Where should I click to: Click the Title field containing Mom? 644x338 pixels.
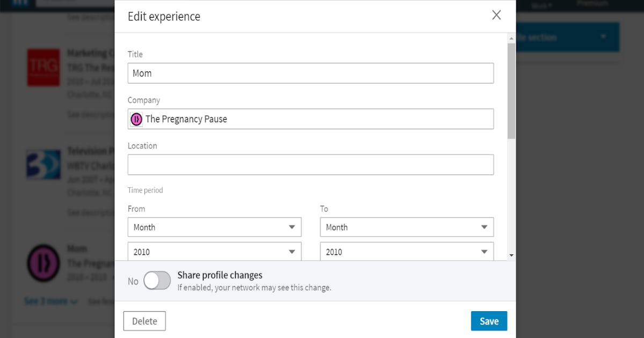pyautogui.click(x=311, y=73)
